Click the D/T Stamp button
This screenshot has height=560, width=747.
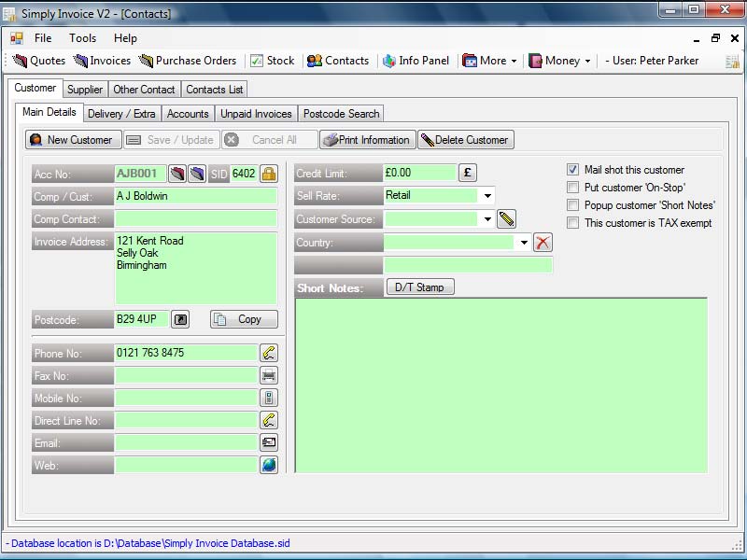[x=419, y=287]
